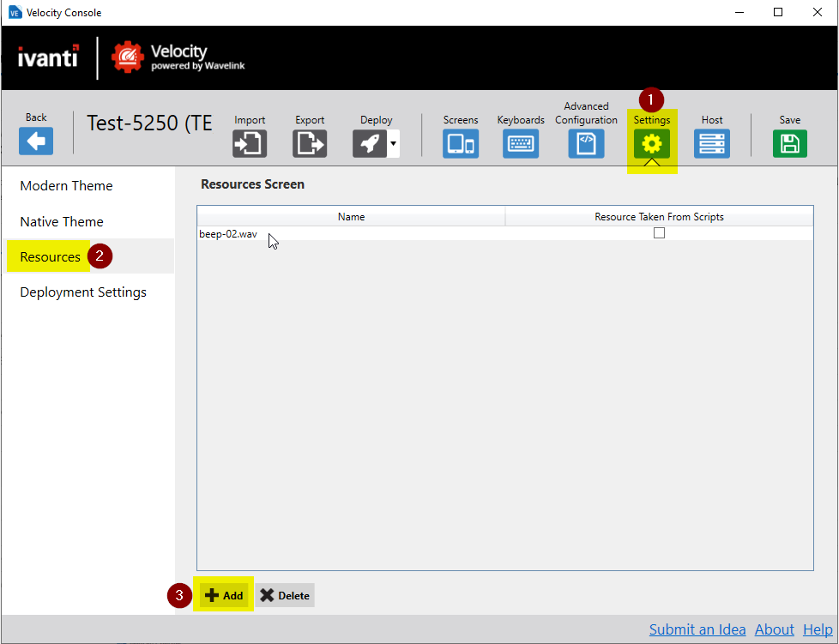Toggle Resource Taken From Scripts for beep-02.wav
This screenshot has height=644, width=839.
click(x=659, y=233)
